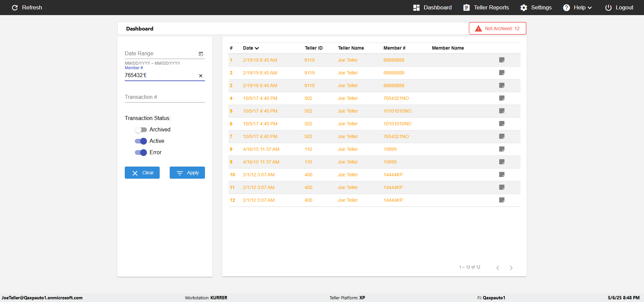Click the Clear filters button
644x302 pixels.
pyautogui.click(x=142, y=173)
